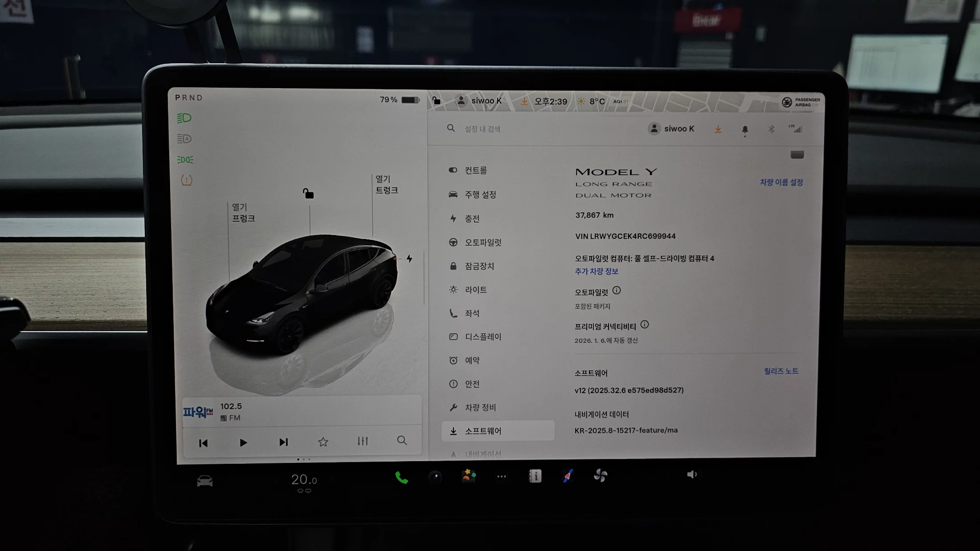Expand the autopilot info circle
The image size is (980, 551).
(617, 291)
